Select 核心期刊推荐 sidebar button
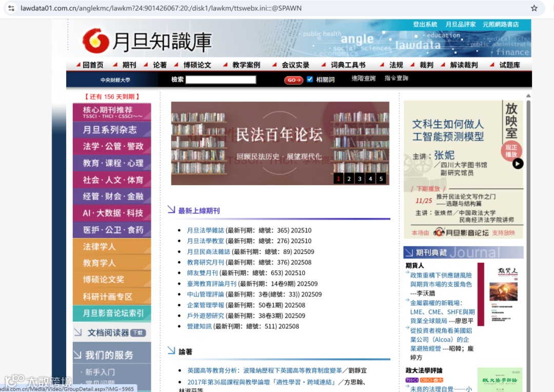 click(112, 112)
